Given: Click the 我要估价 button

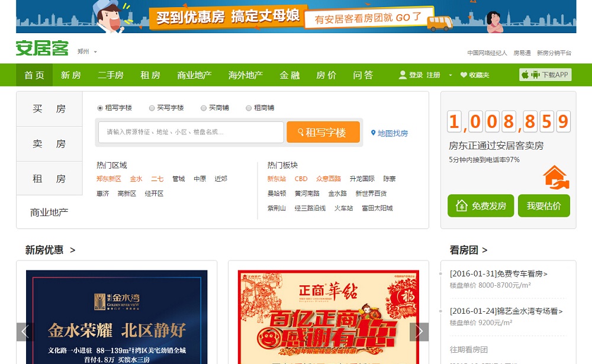Looking at the screenshot, I should 543,206.
